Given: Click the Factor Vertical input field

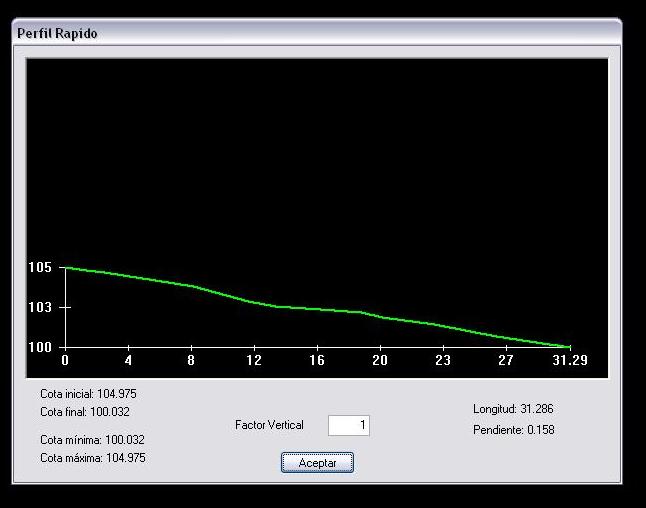Looking at the screenshot, I should [x=349, y=425].
